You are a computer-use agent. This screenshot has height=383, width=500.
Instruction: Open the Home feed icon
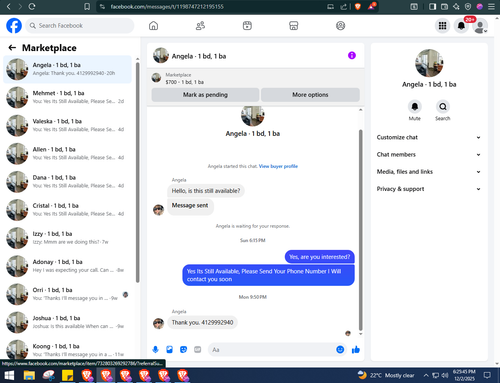coord(153,26)
